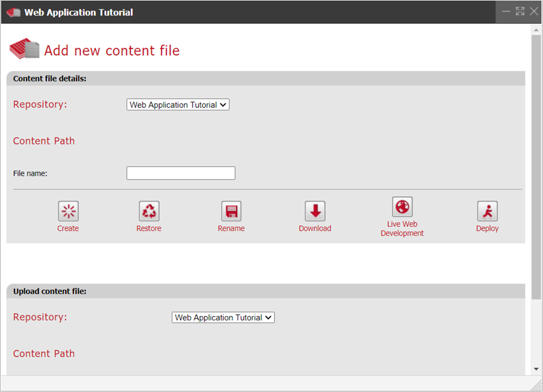
Task: Click the scrollbar down arrow
Action: click(x=536, y=369)
